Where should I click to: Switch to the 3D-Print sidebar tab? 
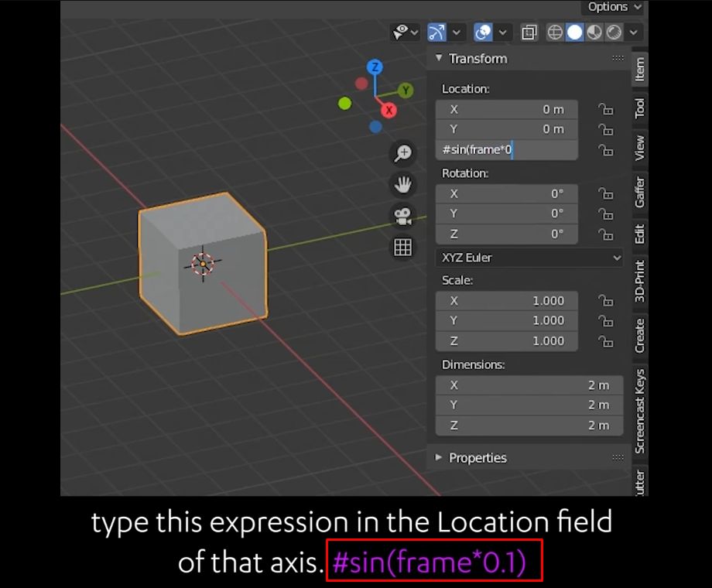click(x=640, y=282)
